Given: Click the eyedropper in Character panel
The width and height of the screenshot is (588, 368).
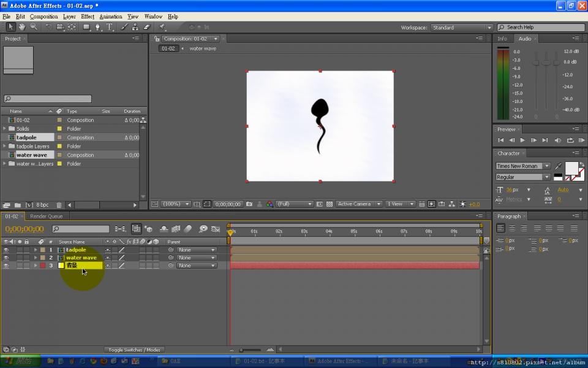Looking at the screenshot, I should point(558,166).
